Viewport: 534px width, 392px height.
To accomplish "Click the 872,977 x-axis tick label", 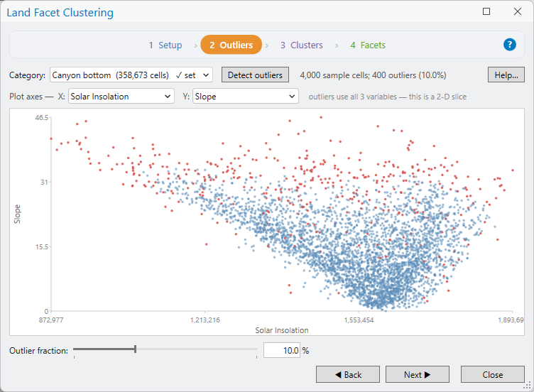I will click(x=51, y=320).
